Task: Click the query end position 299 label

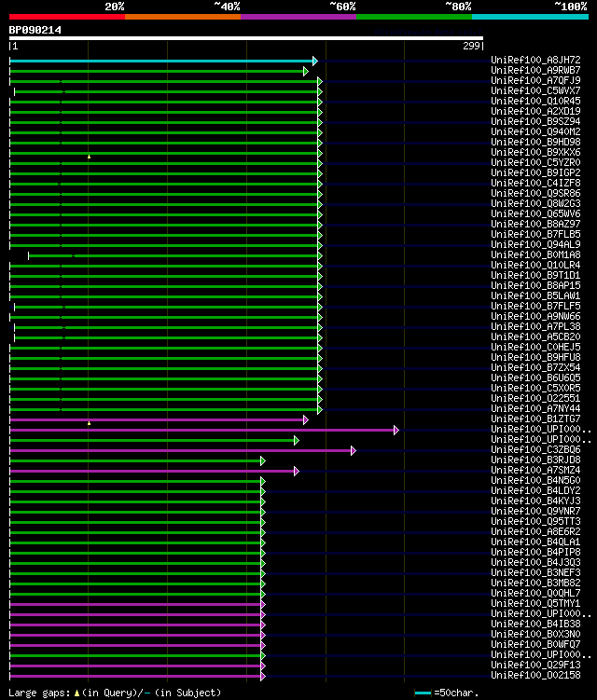Action: 471,46
